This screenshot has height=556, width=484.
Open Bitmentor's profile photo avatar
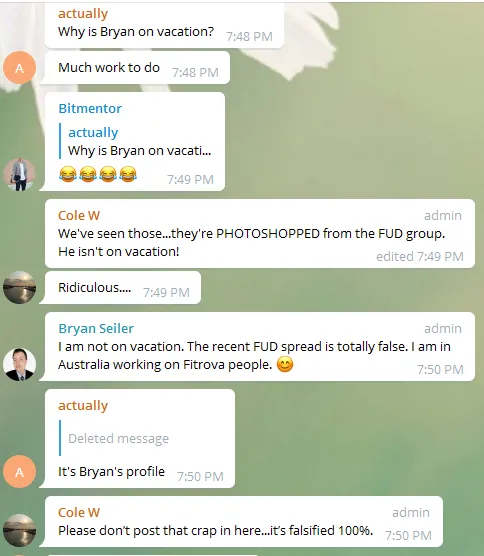coord(20,174)
